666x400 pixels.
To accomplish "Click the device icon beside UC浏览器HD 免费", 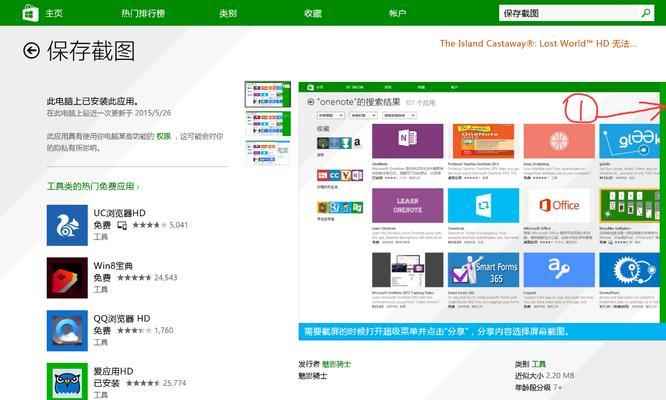I will pyautogui.click(x=122, y=225).
